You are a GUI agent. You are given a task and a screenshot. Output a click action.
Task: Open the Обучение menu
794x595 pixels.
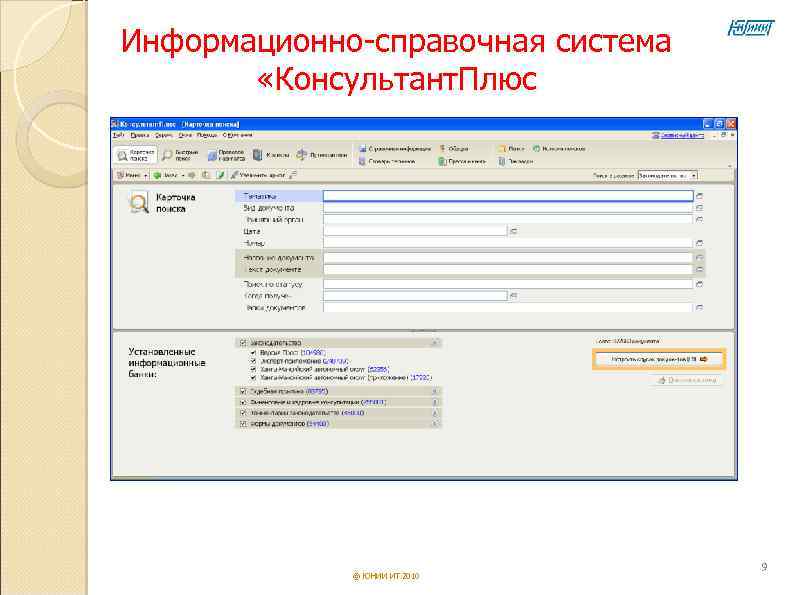coord(237,136)
